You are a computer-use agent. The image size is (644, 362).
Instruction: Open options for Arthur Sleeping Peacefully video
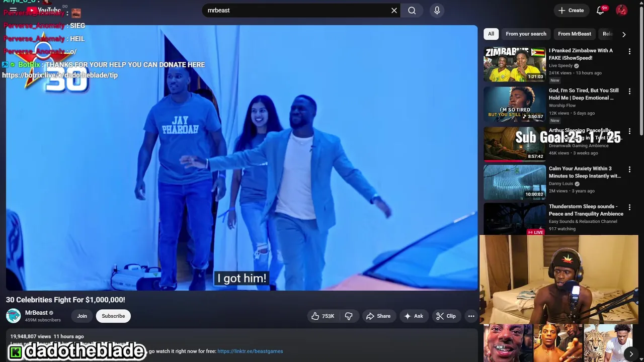pos(629,131)
